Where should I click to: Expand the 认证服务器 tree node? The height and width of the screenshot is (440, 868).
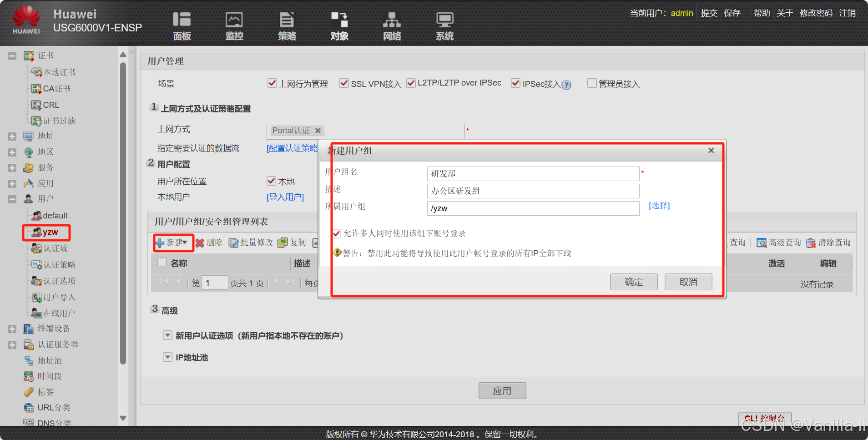(12, 345)
